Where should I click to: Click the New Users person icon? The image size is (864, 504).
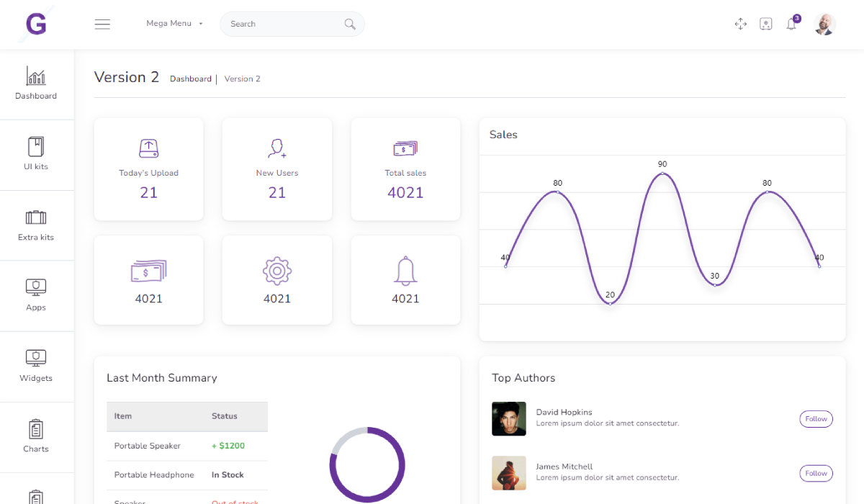tap(277, 148)
